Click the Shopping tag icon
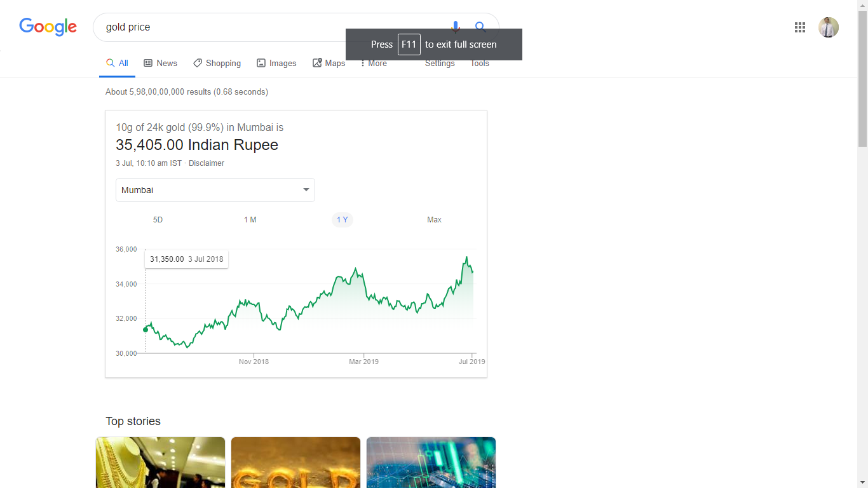Viewport: 868px width, 488px height. (x=198, y=63)
